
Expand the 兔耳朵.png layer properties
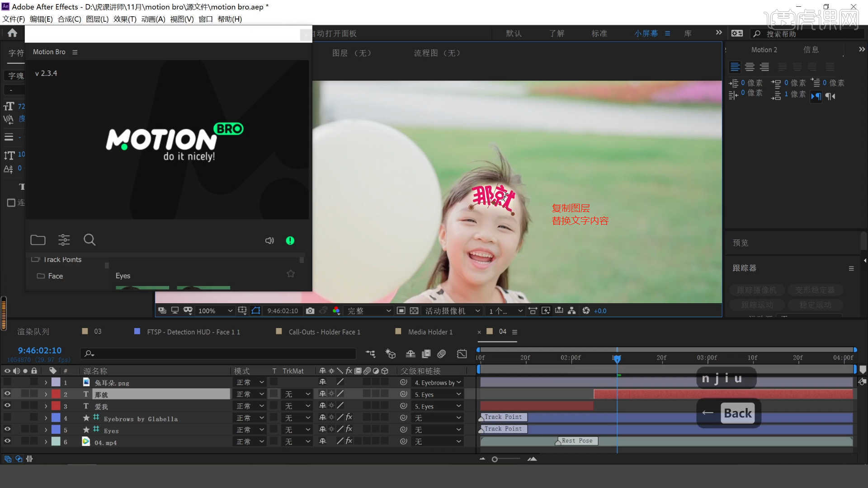(x=45, y=382)
